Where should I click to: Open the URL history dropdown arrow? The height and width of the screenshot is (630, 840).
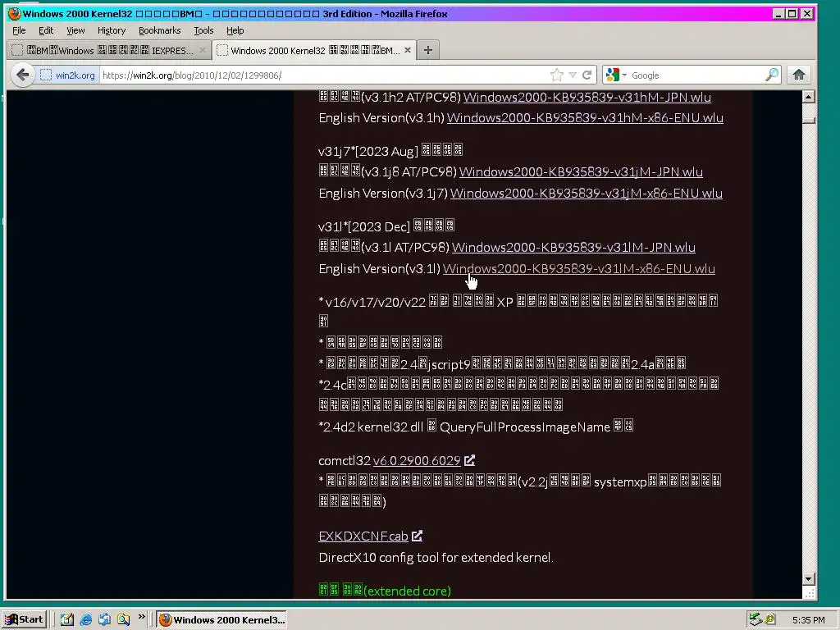click(573, 75)
